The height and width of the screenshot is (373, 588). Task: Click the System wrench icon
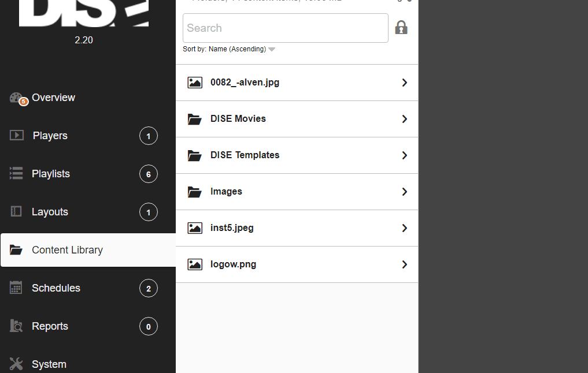click(16, 364)
